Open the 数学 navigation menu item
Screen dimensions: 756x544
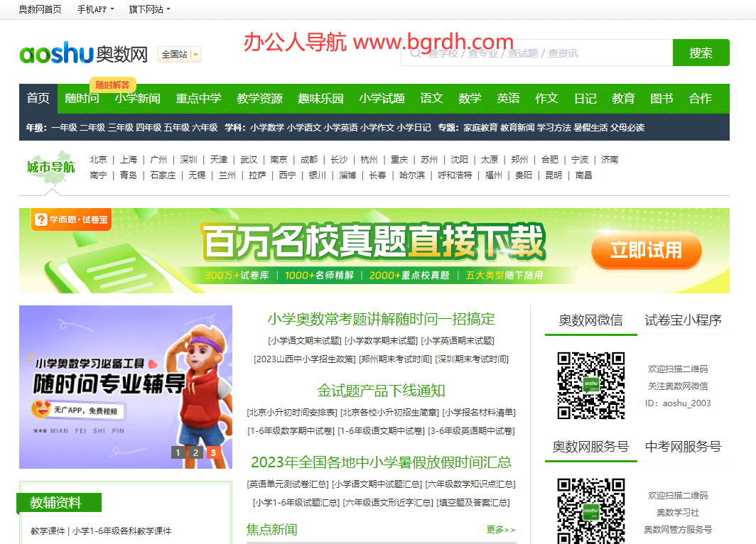pos(470,99)
